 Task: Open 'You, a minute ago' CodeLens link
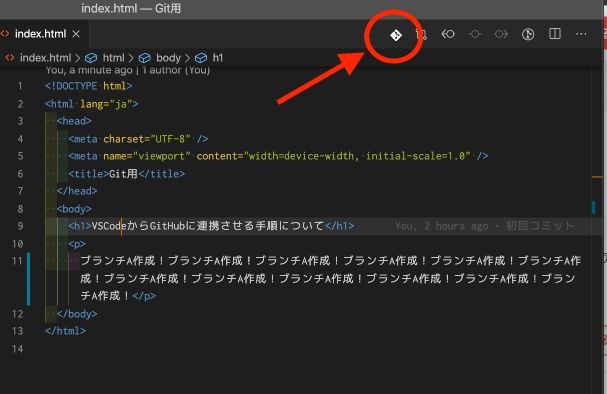89,70
